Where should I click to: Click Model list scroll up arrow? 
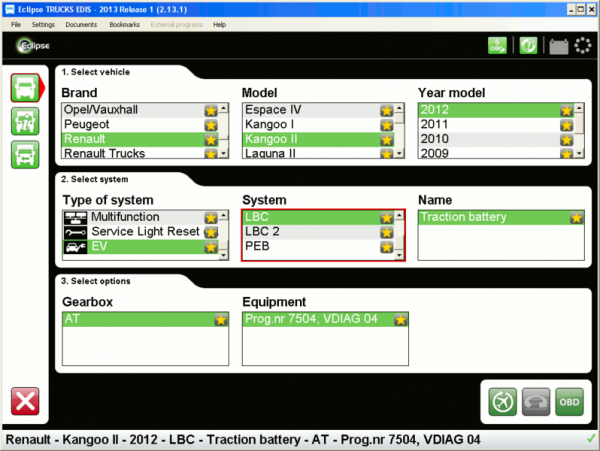pos(399,108)
